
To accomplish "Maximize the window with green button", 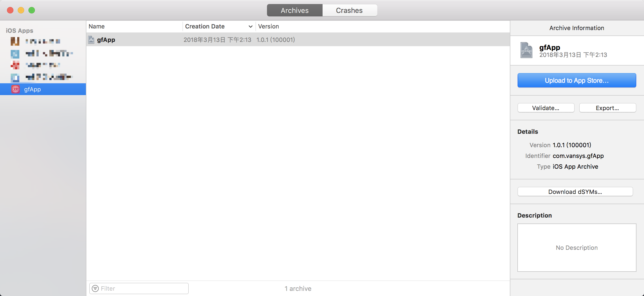I will click(x=32, y=10).
